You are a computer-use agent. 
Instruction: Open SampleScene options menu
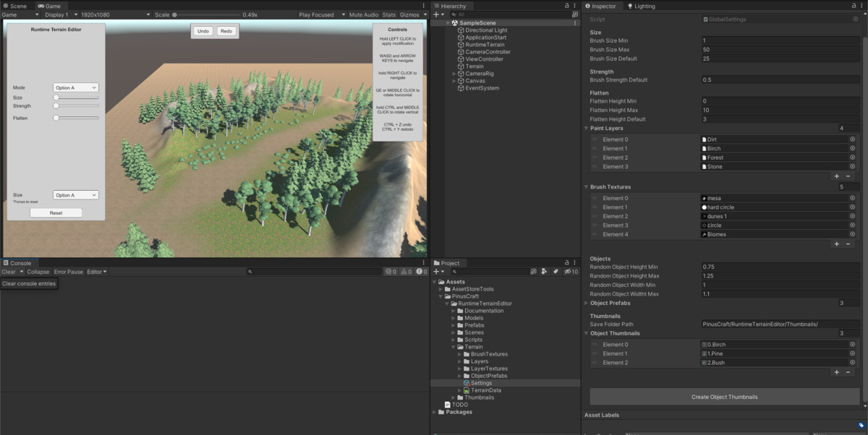574,22
